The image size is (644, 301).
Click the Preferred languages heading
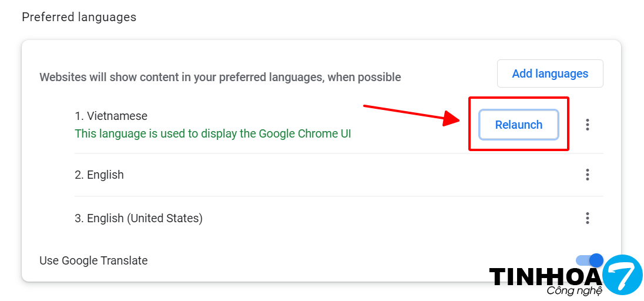(79, 17)
